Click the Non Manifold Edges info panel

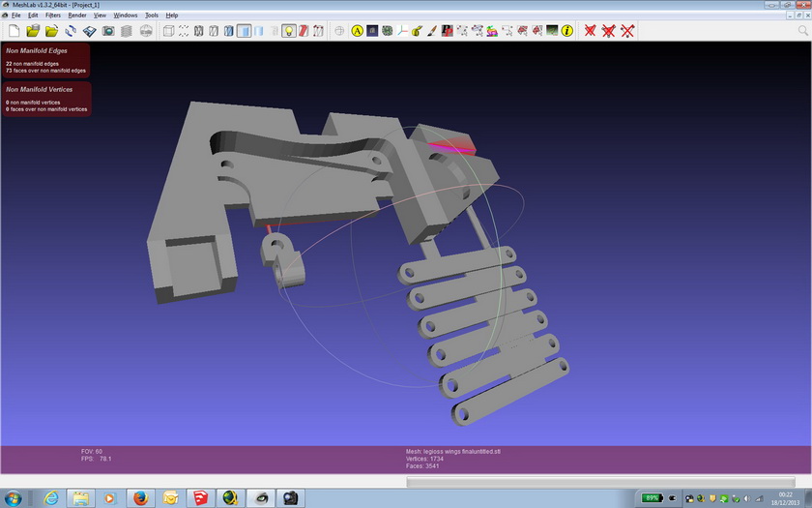point(46,60)
